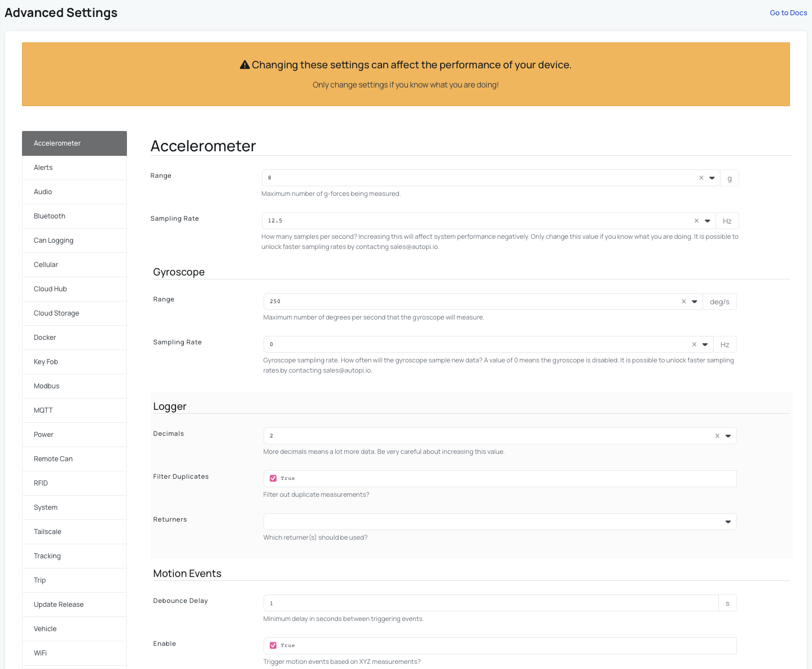Select the RFID settings tab
812x669 pixels.
coord(74,483)
